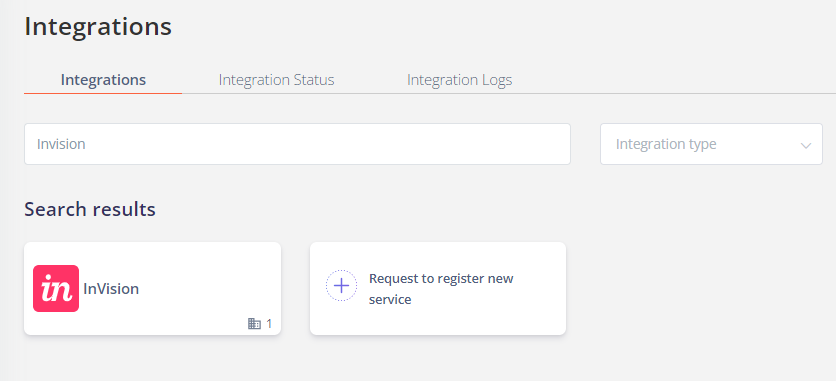Screen dimensions: 836x381
Task: Select the Invision text in search box
Action: [x=61, y=144]
